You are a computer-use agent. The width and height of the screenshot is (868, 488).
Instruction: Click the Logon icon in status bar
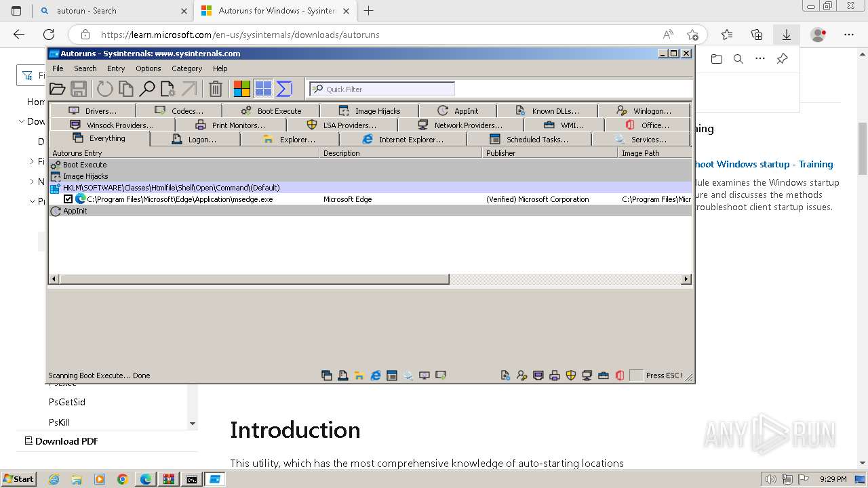click(343, 375)
